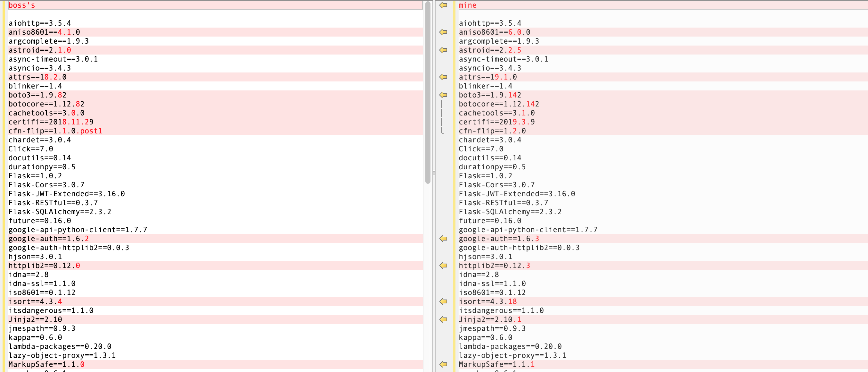
Task: Click botocore==1.12.142 line in right pane
Action: click(x=499, y=104)
